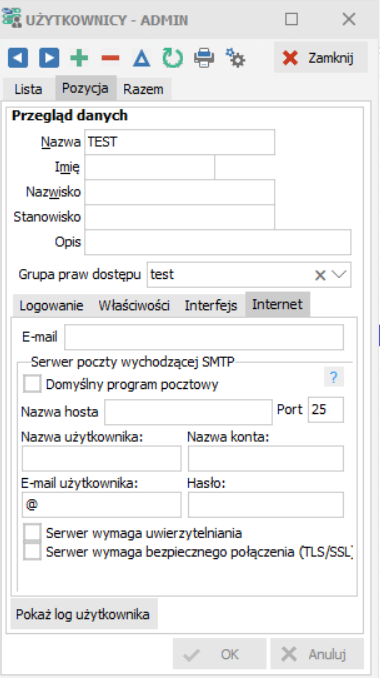Image resolution: width=380 pixels, height=678 pixels.
Task: Click the Hasło input field
Action: click(266, 505)
